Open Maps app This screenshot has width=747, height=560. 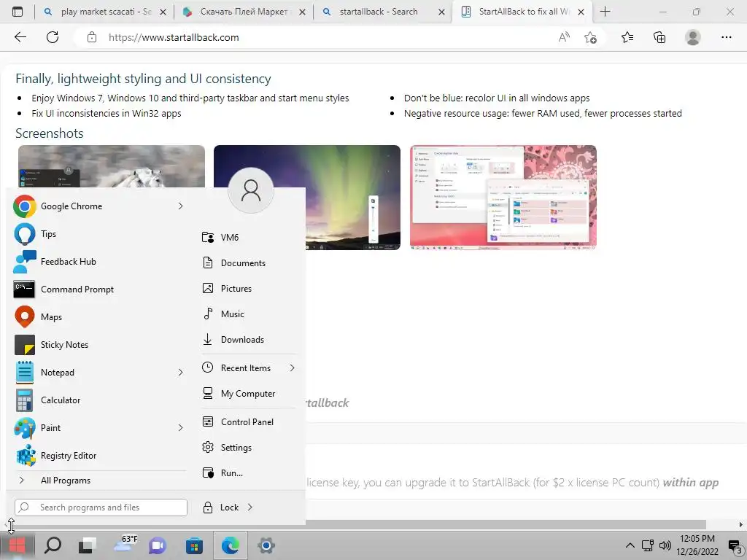(x=99, y=316)
